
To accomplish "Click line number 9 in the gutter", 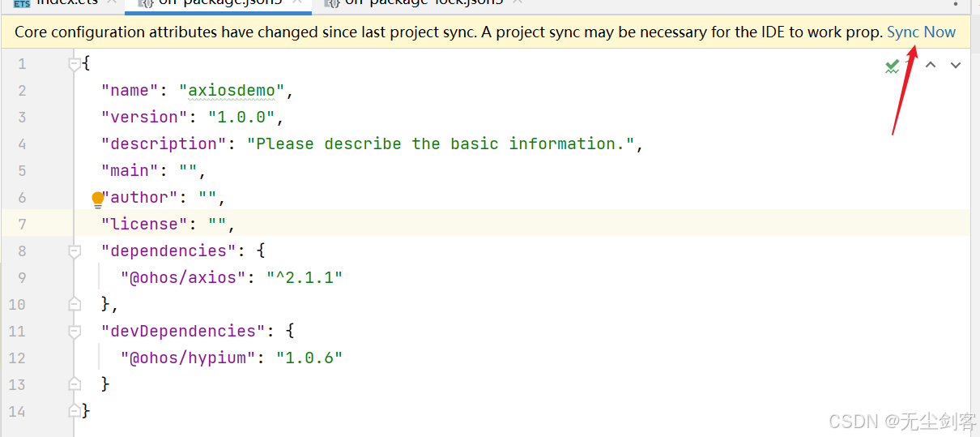I will (22, 277).
